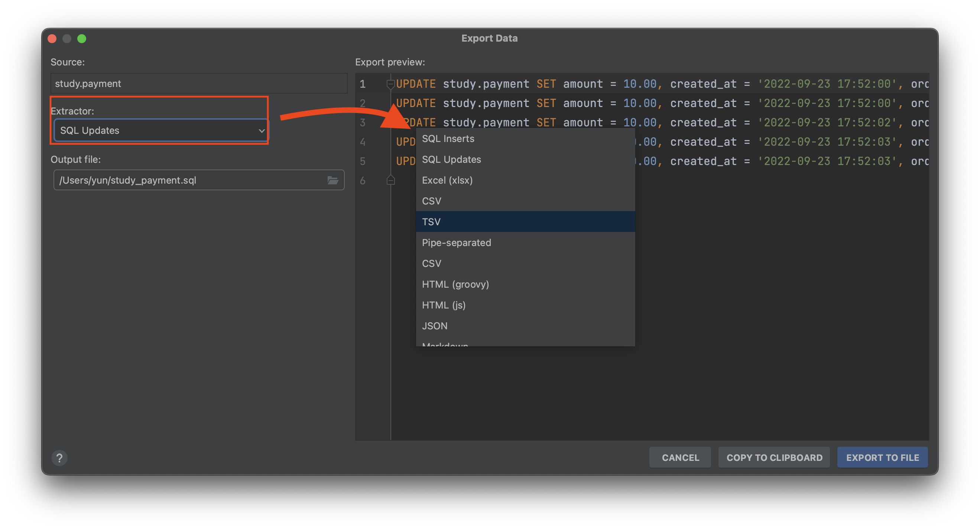Choose the JSON extractor option
This screenshot has width=980, height=530.
tap(434, 326)
